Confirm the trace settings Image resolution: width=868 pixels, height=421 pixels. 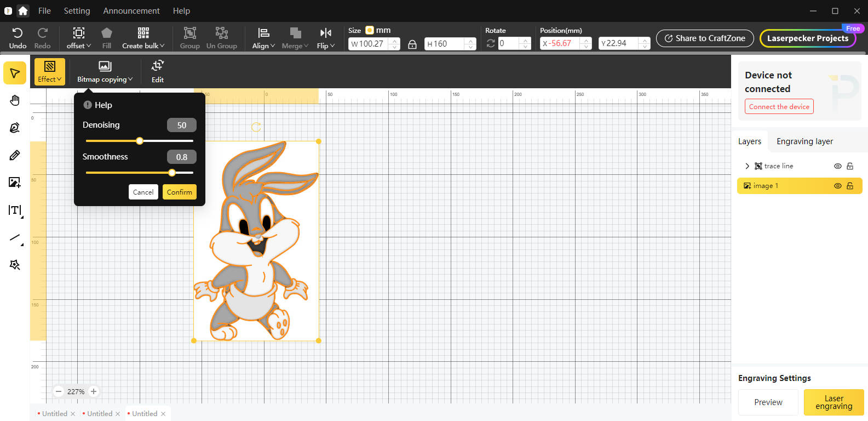(180, 192)
